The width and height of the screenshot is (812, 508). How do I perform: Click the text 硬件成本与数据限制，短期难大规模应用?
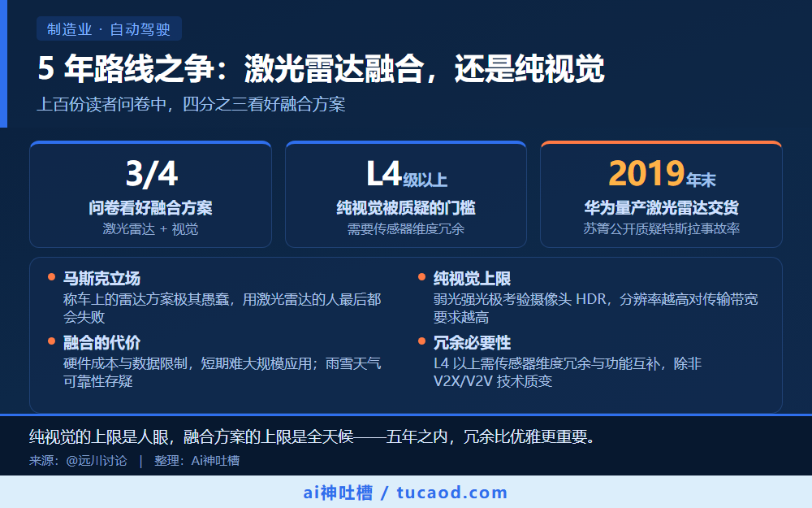187,363
